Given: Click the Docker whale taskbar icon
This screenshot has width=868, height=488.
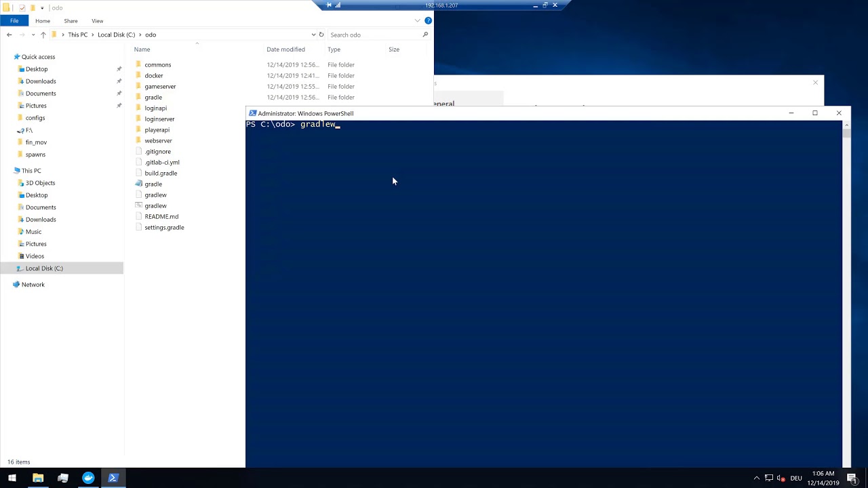Looking at the screenshot, I should click(88, 478).
